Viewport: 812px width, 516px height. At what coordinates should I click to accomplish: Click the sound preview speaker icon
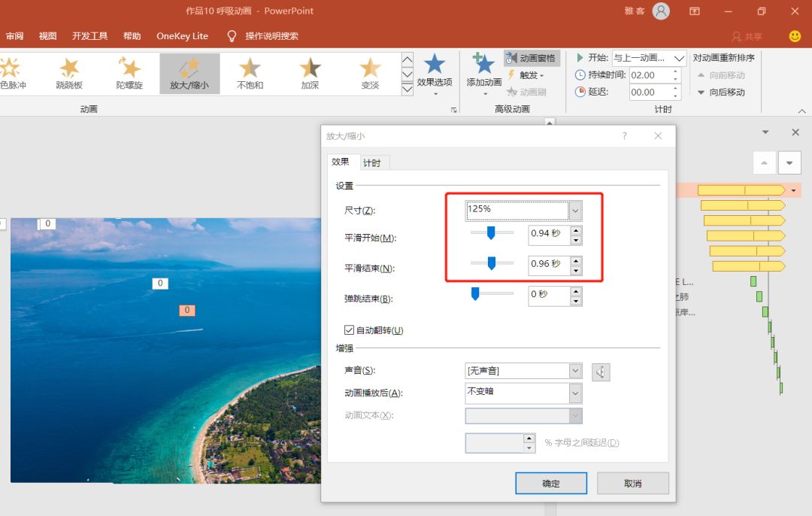coord(601,372)
